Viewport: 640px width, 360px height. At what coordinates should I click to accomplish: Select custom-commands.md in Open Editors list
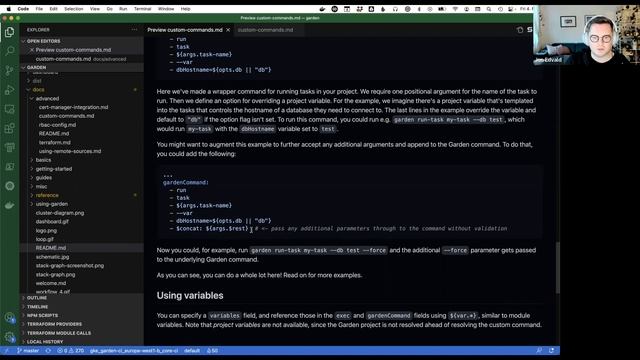pyautogui.click(x=82, y=59)
